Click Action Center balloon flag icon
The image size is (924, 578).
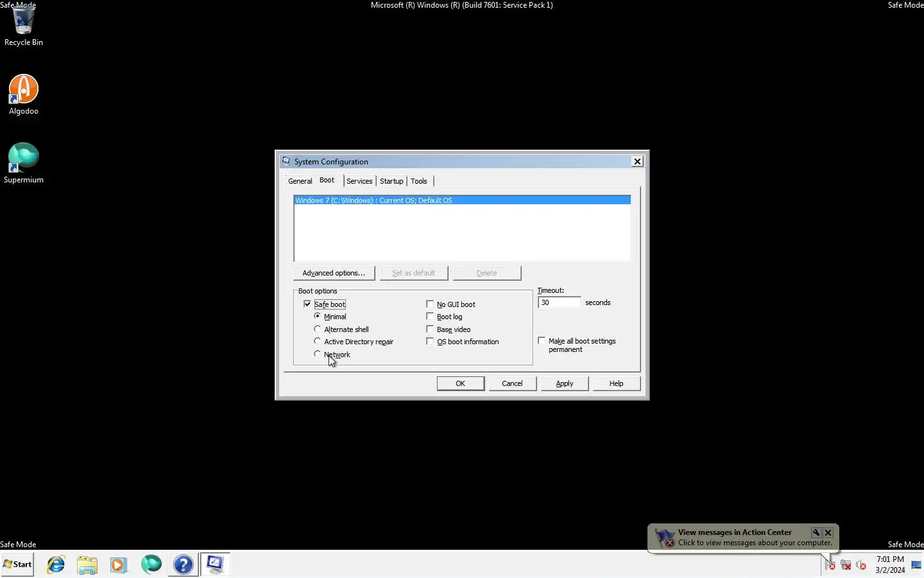pyautogui.click(x=665, y=538)
